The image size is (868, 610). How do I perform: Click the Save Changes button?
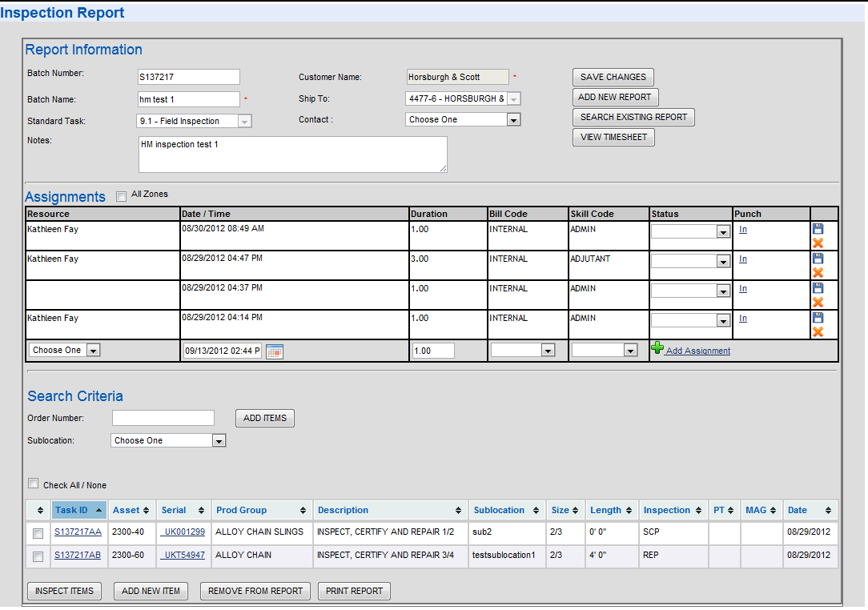(x=613, y=78)
